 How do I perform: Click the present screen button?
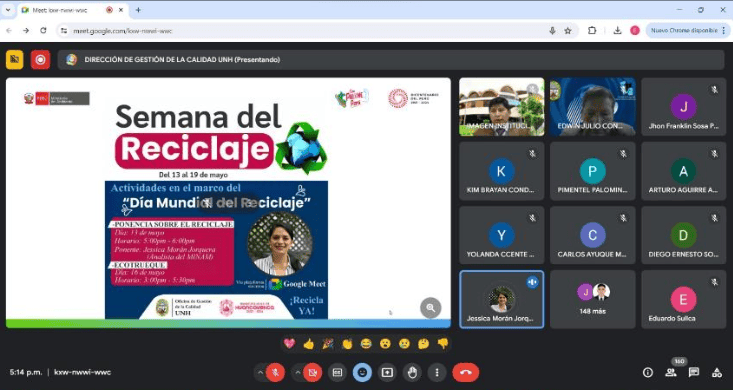point(387,372)
